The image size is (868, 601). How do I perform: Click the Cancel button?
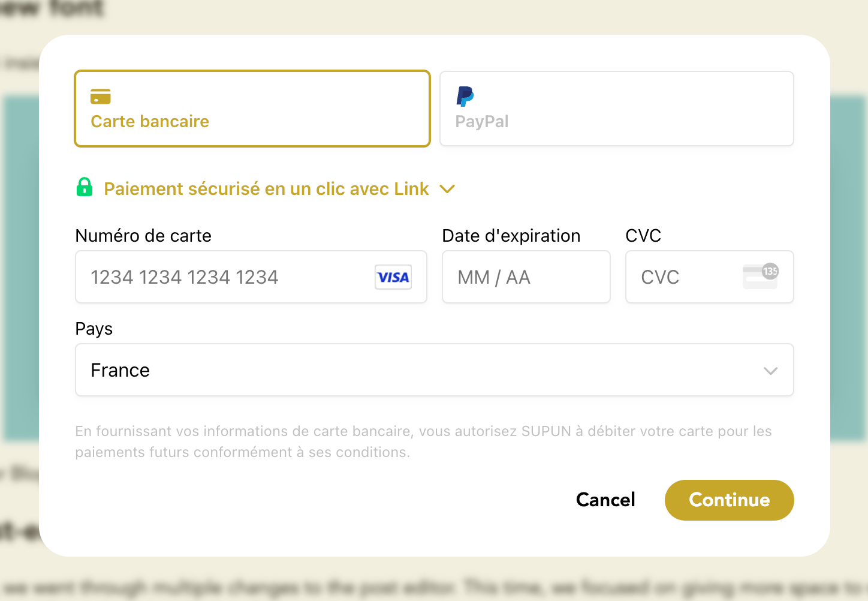(x=605, y=500)
